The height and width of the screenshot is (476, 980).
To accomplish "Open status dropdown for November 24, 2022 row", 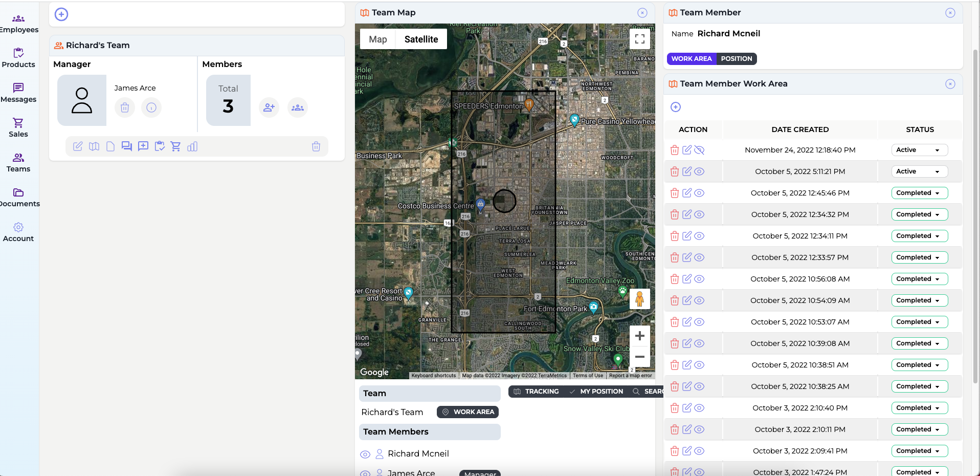I will (x=920, y=150).
